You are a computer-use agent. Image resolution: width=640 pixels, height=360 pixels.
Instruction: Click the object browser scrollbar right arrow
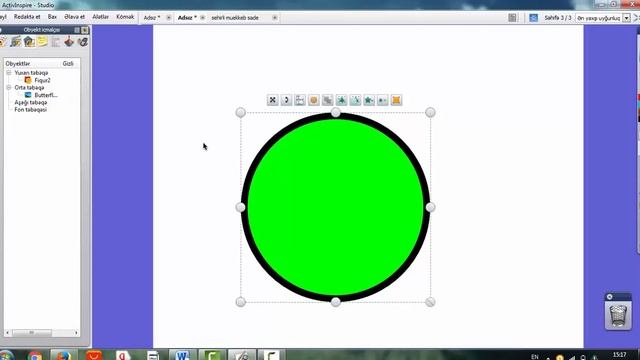point(76,333)
